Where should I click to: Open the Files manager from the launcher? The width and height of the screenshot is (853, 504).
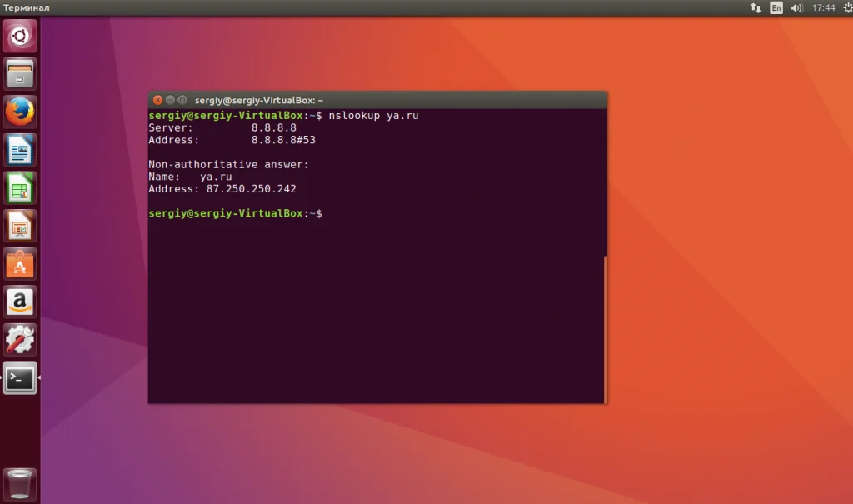tap(20, 74)
